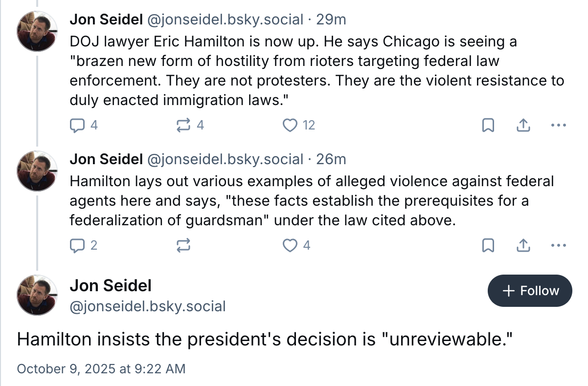Image resolution: width=588 pixels, height=386 pixels.
Task: Like the post with 4 likes
Action: point(291,245)
